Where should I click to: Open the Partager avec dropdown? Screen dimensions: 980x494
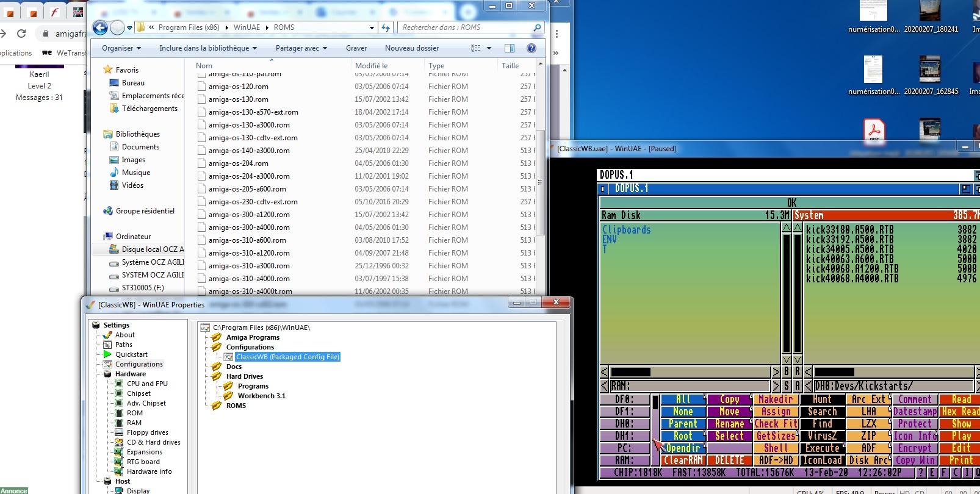click(x=301, y=48)
